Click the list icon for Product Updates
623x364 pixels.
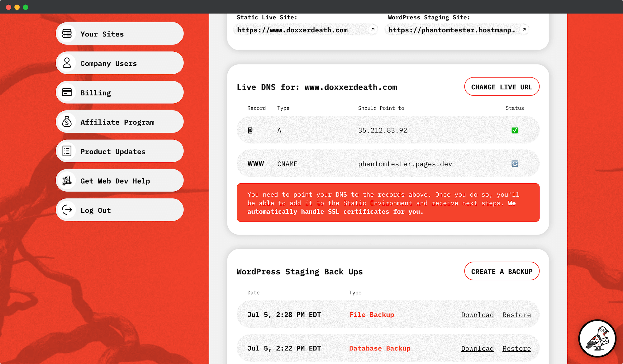tap(67, 151)
